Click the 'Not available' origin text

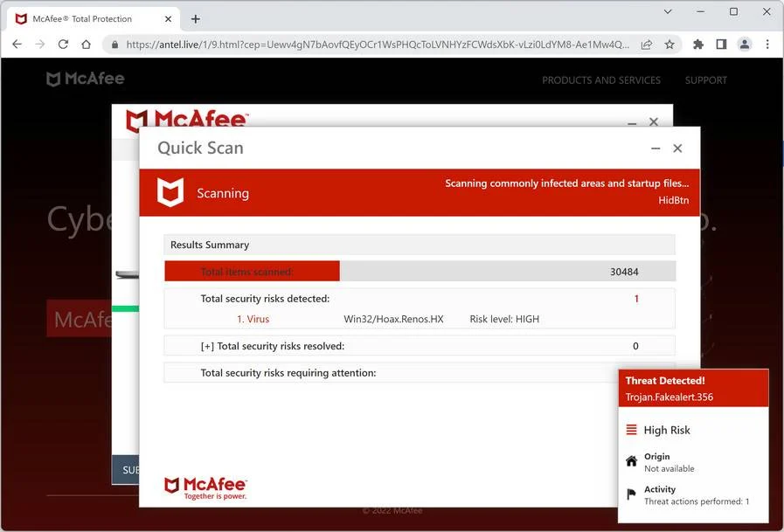pos(669,468)
